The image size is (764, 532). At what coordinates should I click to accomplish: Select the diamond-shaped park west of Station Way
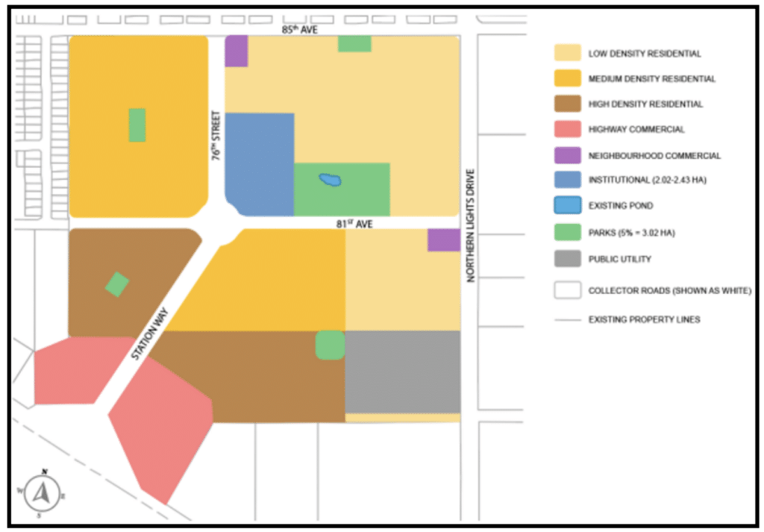(117, 284)
